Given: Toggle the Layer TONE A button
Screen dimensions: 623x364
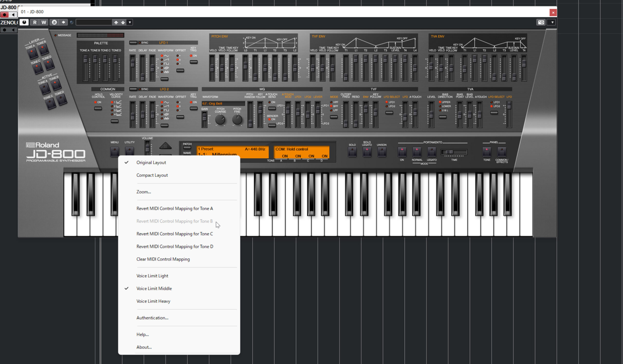Looking at the screenshot, I should (x=32, y=53).
